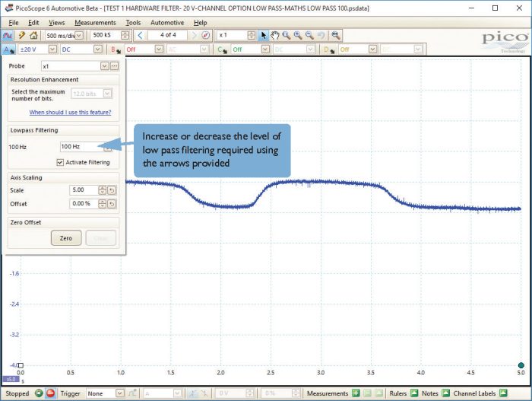Adjust the Offset 0.00 % stepper arrows
The height and width of the screenshot is (401, 532).
[x=102, y=204]
